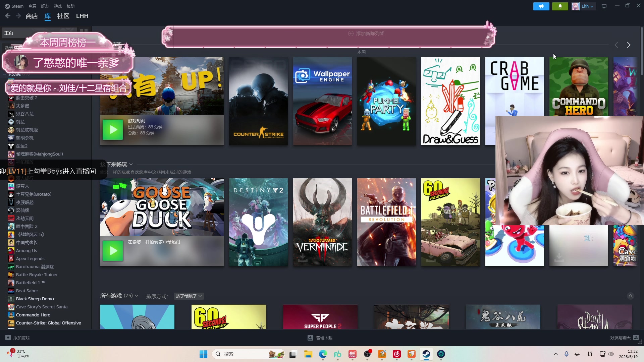Open 60 Seconds Reatomized shelf cover
Viewport: 644px width, 362px height.
click(450, 222)
